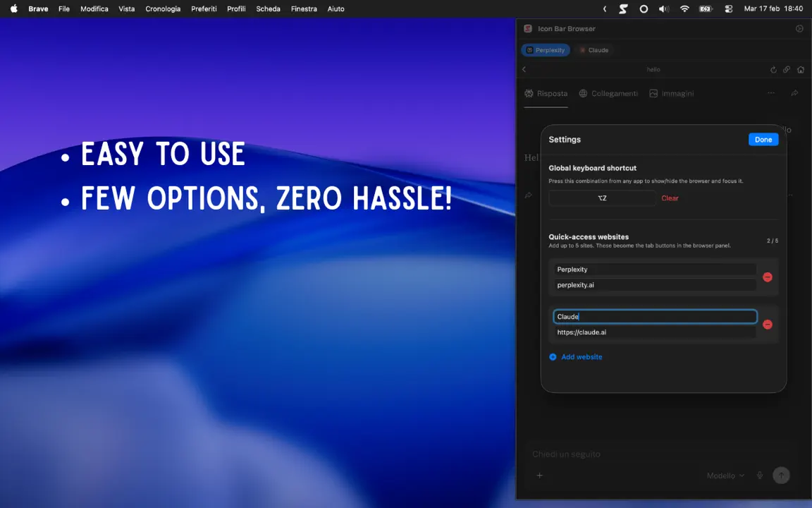Click the perplexity.ai URL field

click(655, 285)
